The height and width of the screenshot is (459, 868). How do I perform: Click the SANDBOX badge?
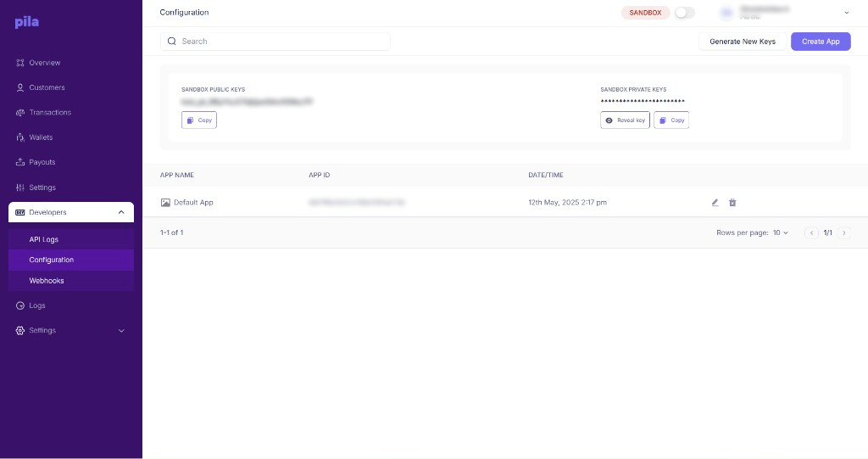point(645,13)
